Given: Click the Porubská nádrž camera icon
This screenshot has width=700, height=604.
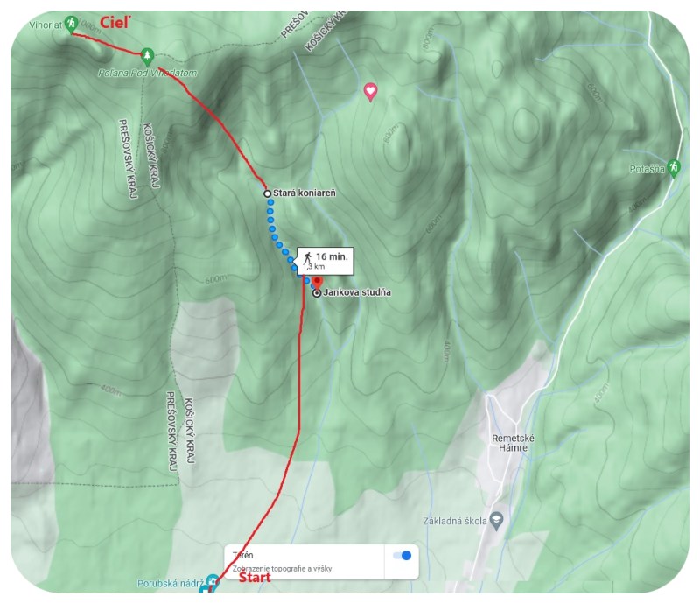Looking at the screenshot, I should pyautogui.click(x=213, y=582).
